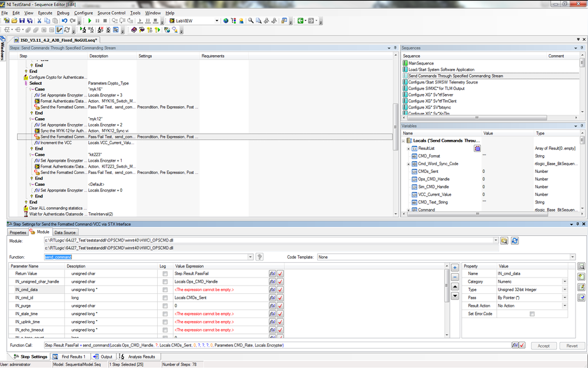This screenshot has height=368, width=588.
Task: Click the Open file folder icon
Action: [x=14, y=21]
